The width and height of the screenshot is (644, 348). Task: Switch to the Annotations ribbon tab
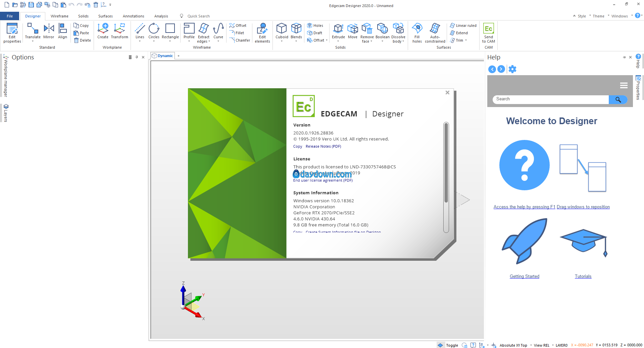tap(133, 16)
